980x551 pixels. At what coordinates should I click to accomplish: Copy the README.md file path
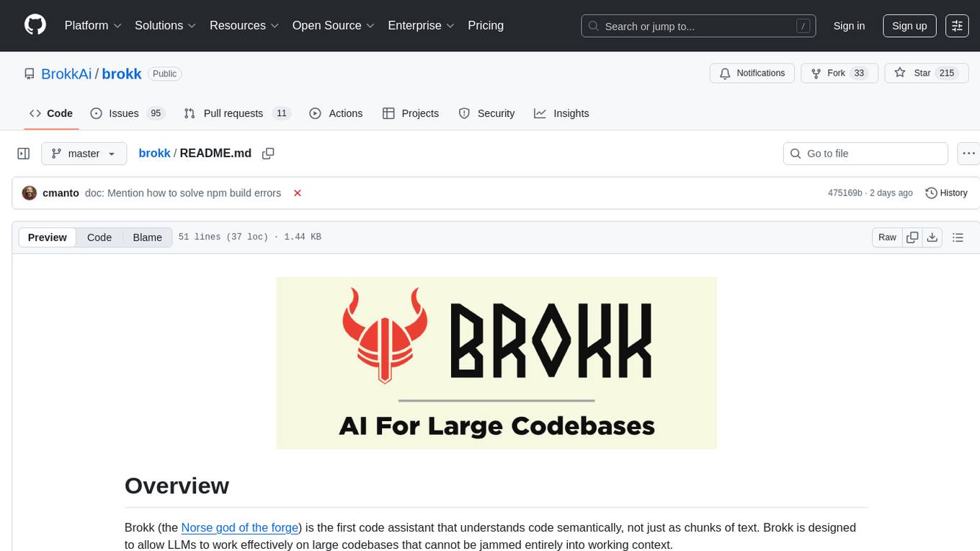pos(268,154)
